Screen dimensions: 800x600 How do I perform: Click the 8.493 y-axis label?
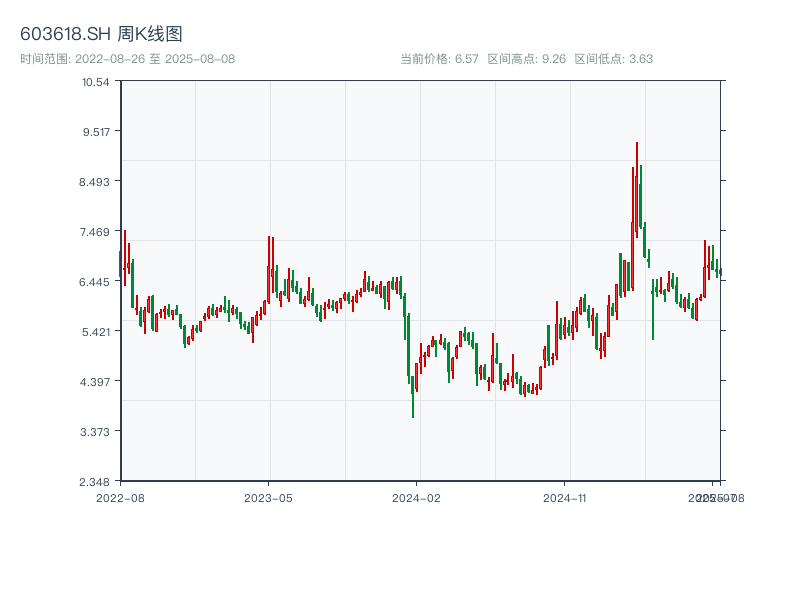point(96,181)
